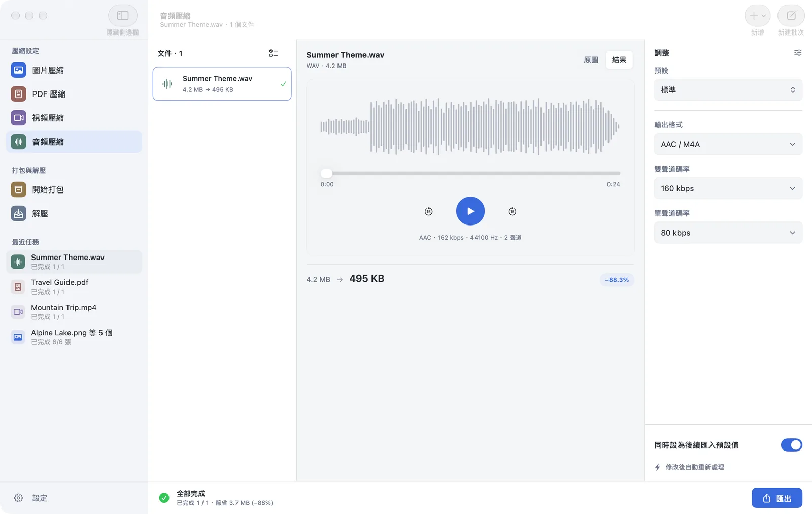
Task: Select the Summer Theme.wav file card
Action: [222, 84]
